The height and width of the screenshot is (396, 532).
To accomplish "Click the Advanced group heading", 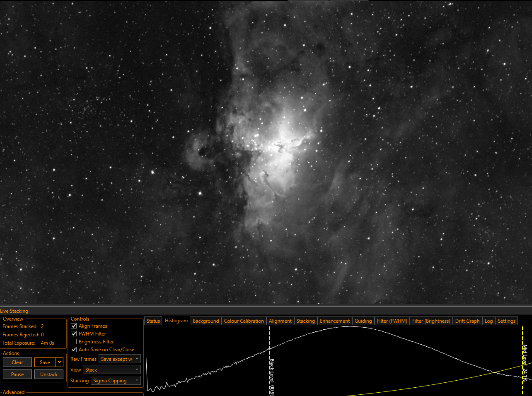I will [14, 392].
